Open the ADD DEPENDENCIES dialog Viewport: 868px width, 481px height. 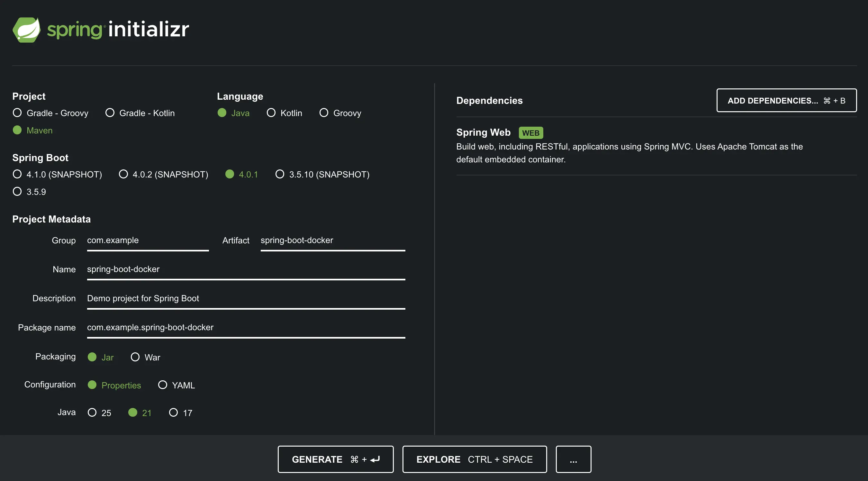[x=786, y=100]
